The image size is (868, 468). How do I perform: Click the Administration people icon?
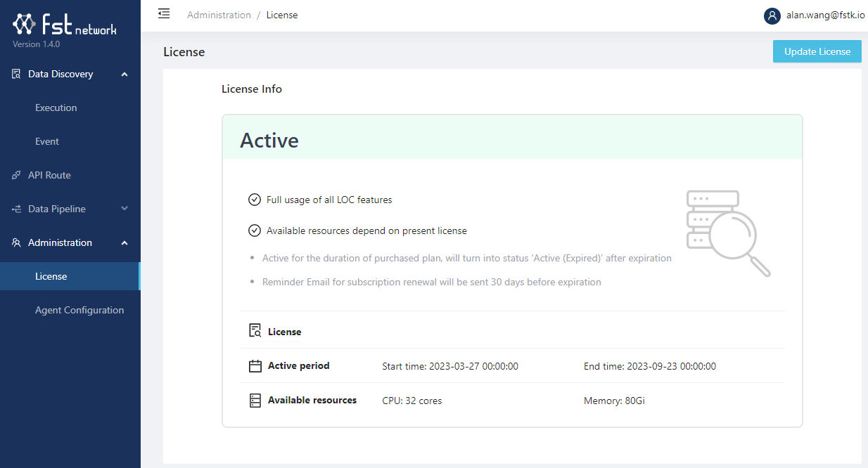(16, 242)
